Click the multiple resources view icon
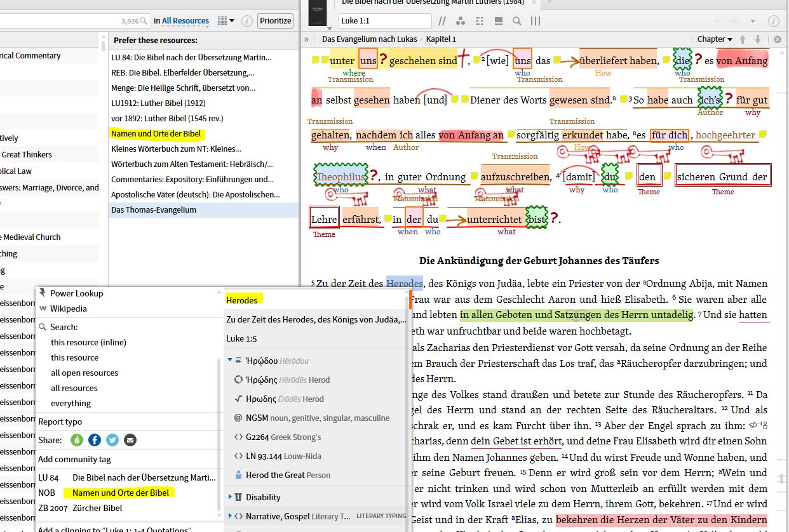This screenshot has width=789, height=532. (499, 21)
